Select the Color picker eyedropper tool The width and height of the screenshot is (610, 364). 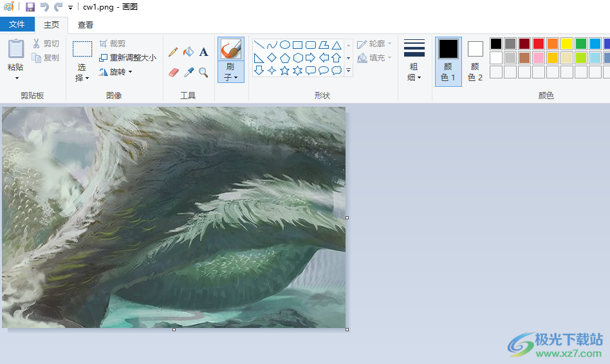click(189, 72)
